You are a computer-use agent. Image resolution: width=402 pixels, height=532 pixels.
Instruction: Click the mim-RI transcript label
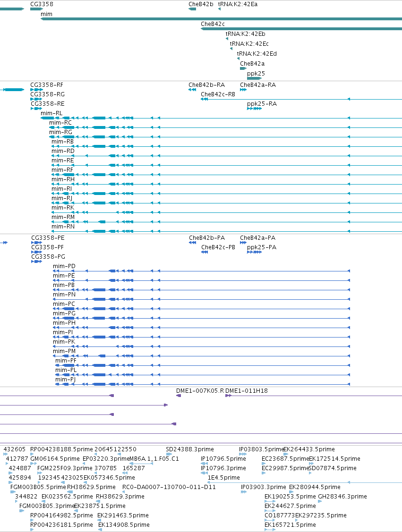(62, 189)
